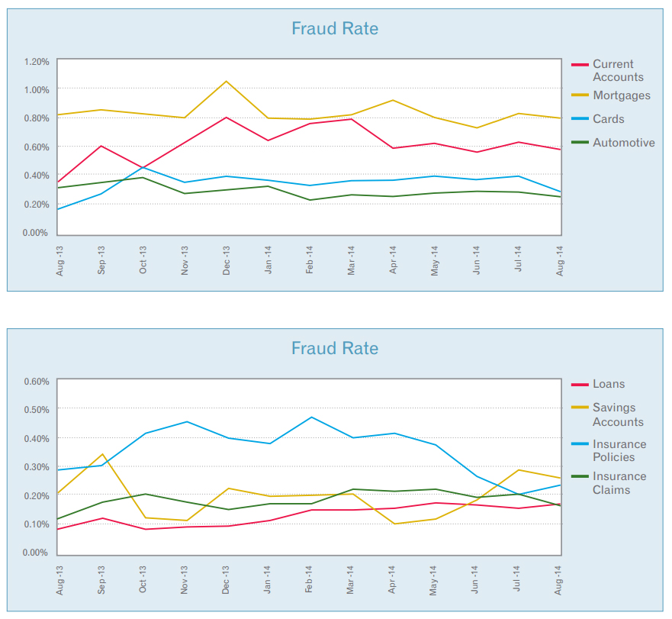Click the Mortgages legend label
The width and height of the screenshot is (672, 619).
(x=622, y=95)
